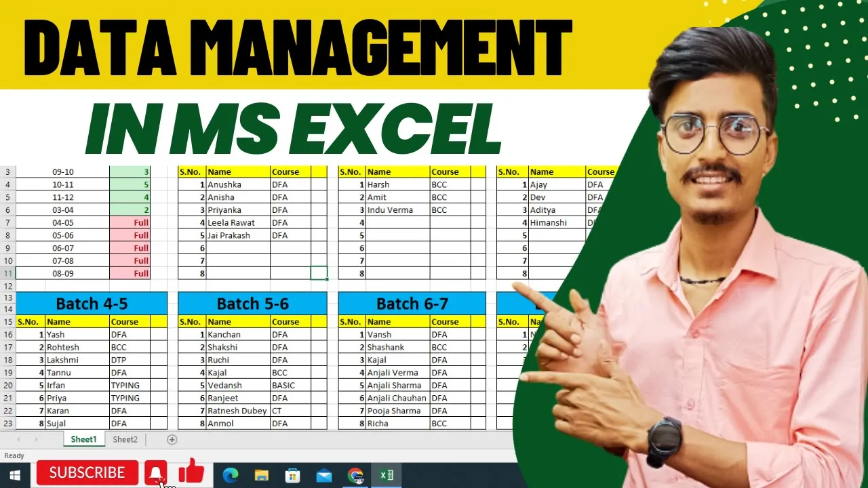Select the cell containing Rohtesh
This screenshot has height=488, width=868.
click(x=77, y=347)
